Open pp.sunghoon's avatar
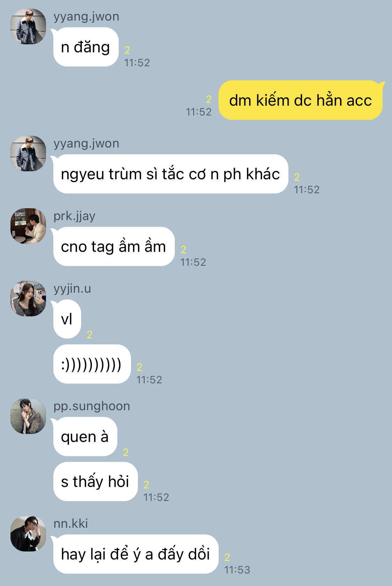This screenshot has width=392, height=586. point(28,416)
